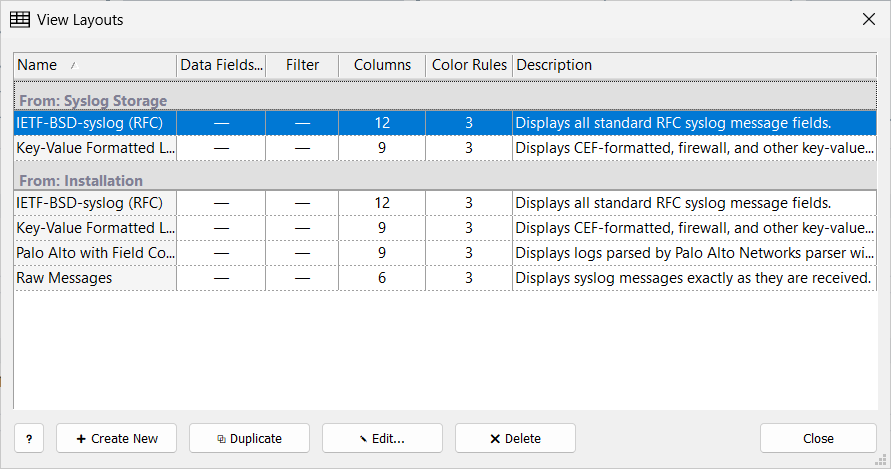Click Color Rules value 3 for Raw Messages
Viewport: 891px width, 469px height.
[469, 278]
